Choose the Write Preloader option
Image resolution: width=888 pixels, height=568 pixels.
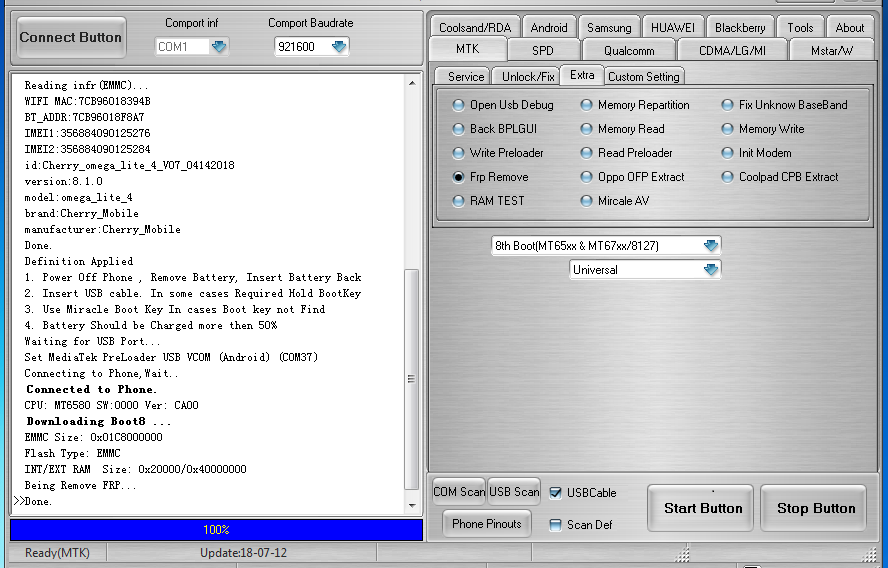click(498, 153)
